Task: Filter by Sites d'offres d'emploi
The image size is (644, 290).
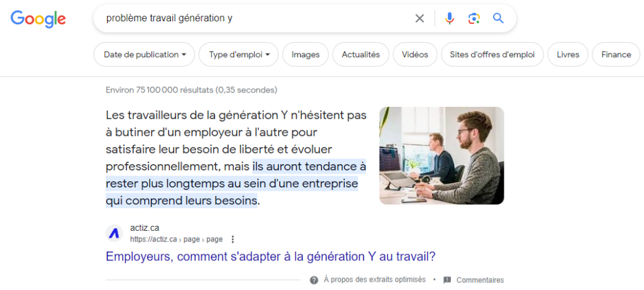Action: click(492, 55)
